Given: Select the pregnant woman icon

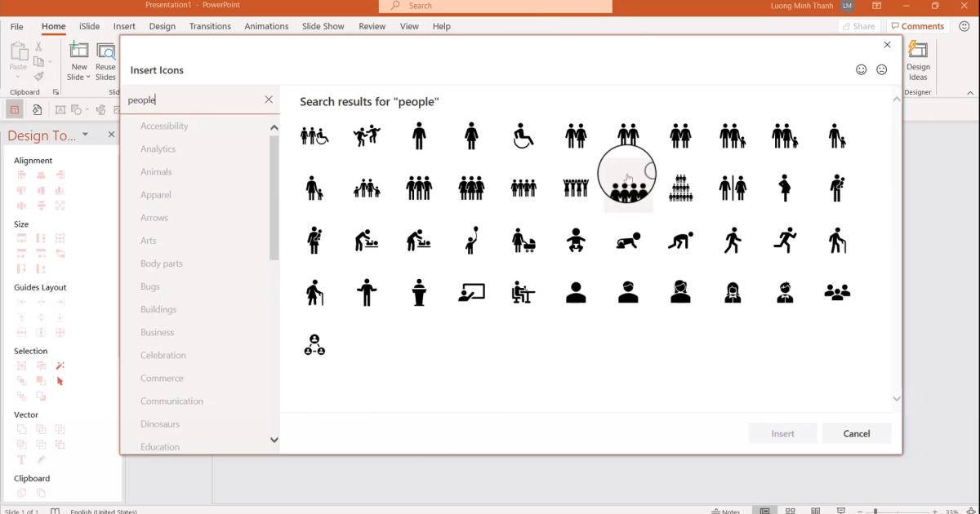Looking at the screenshot, I should 785,187.
